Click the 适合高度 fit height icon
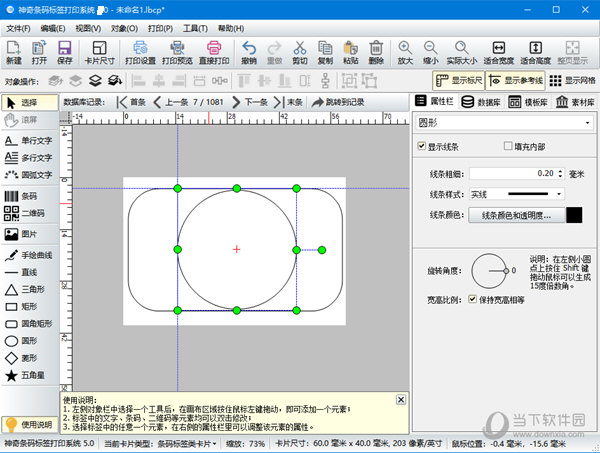Viewport: 600px width, 453px height. pos(535,52)
